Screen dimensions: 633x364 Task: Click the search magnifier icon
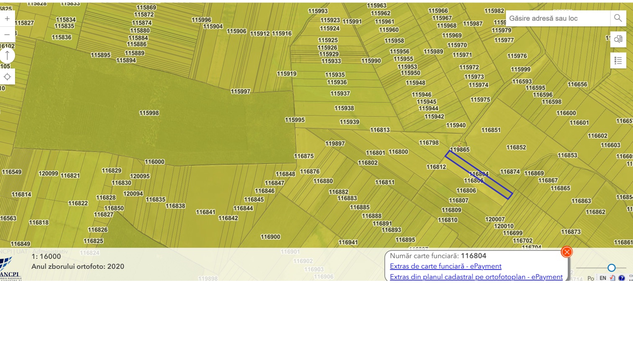[x=618, y=18]
